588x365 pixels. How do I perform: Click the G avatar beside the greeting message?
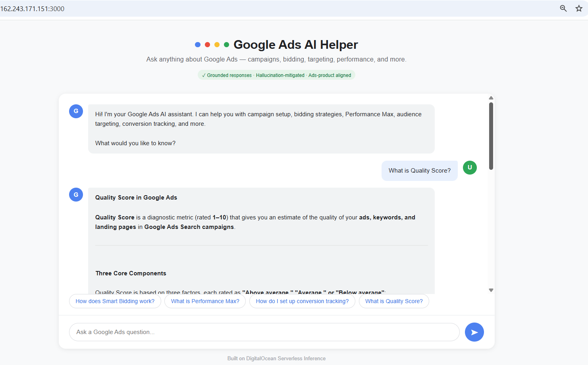pos(76,111)
